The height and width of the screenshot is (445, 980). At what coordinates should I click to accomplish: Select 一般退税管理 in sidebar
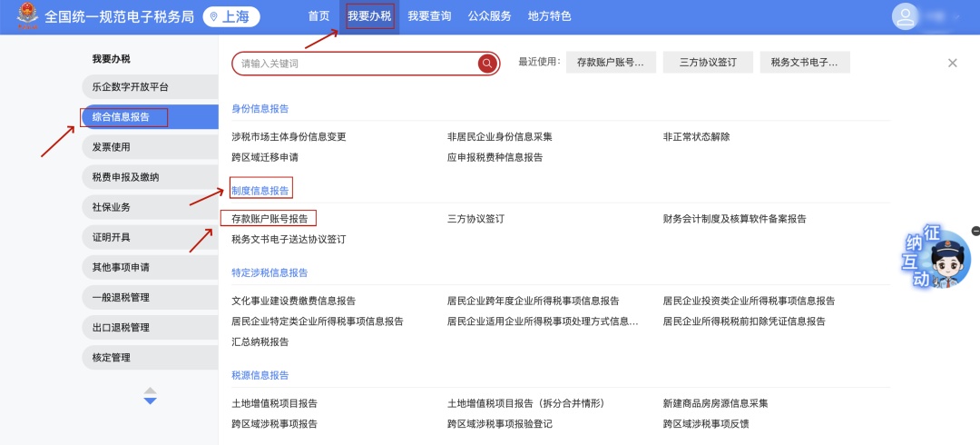click(150, 297)
